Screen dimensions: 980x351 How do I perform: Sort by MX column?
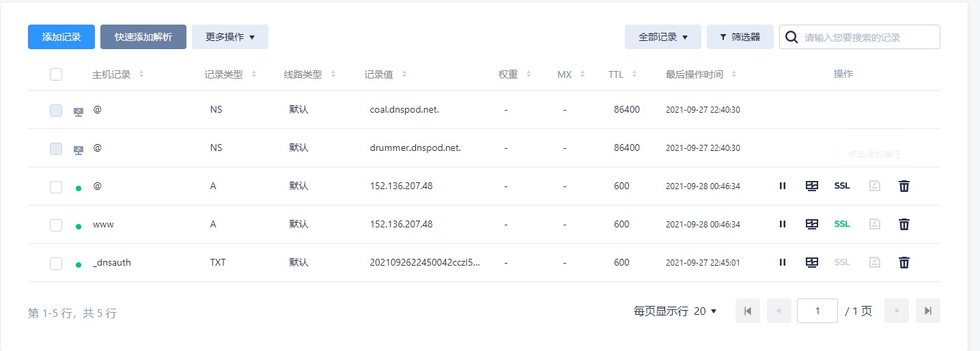pyautogui.click(x=583, y=74)
